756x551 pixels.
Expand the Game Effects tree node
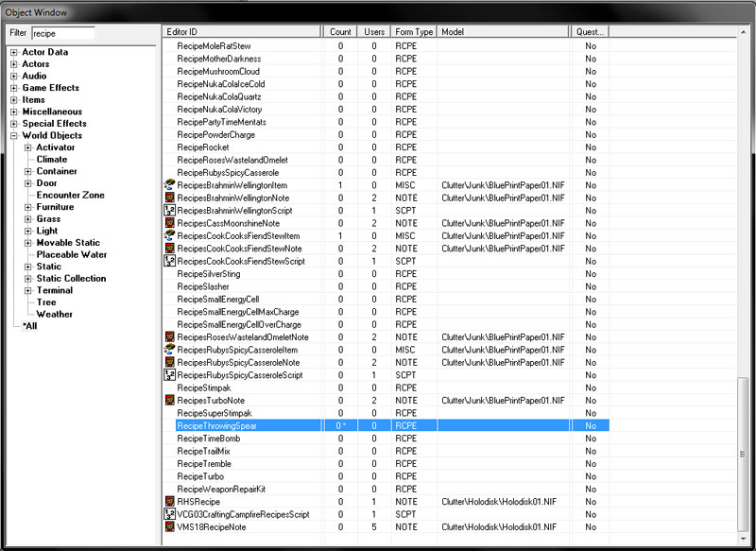pyautogui.click(x=14, y=88)
